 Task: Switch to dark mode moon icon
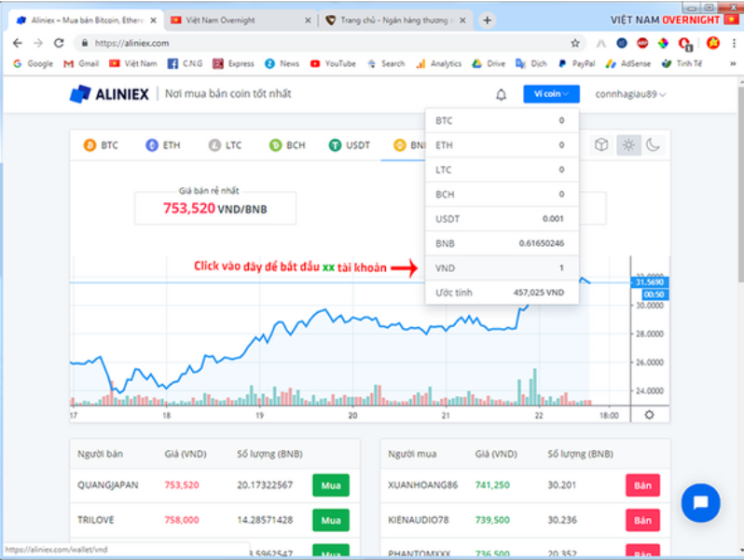(x=653, y=144)
